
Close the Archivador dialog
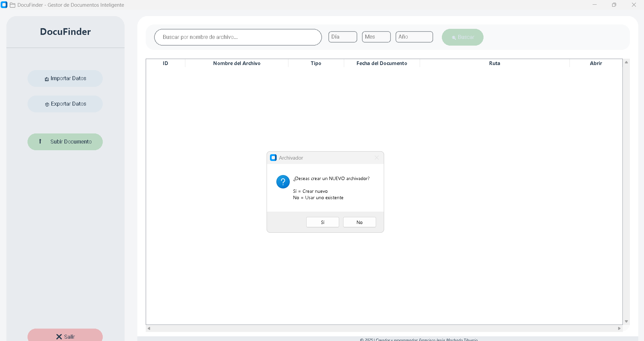(x=376, y=158)
